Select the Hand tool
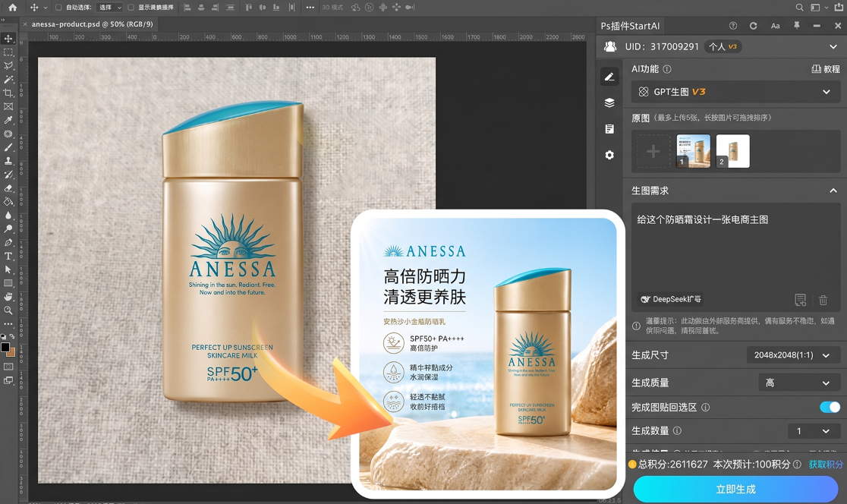847x504 pixels. click(x=8, y=297)
